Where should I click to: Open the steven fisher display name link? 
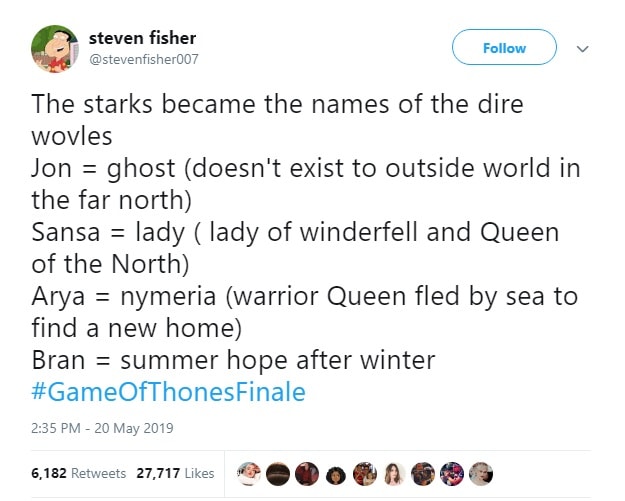[x=142, y=38]
